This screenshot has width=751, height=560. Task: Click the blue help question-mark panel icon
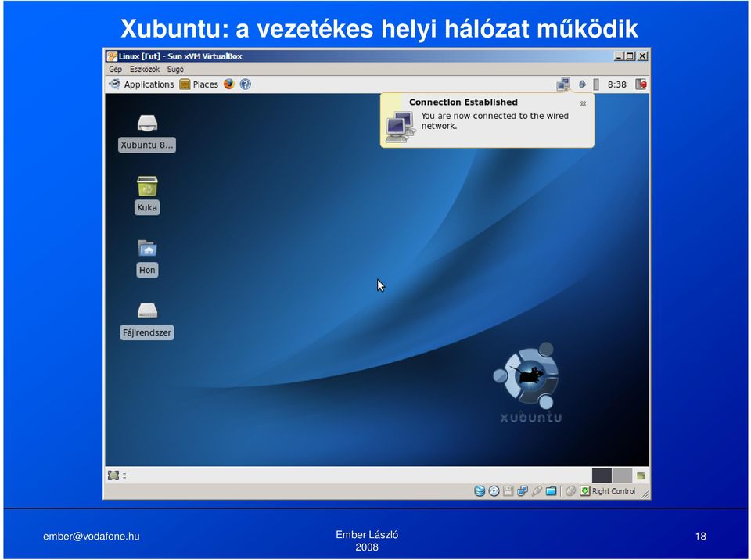[245, 84]
